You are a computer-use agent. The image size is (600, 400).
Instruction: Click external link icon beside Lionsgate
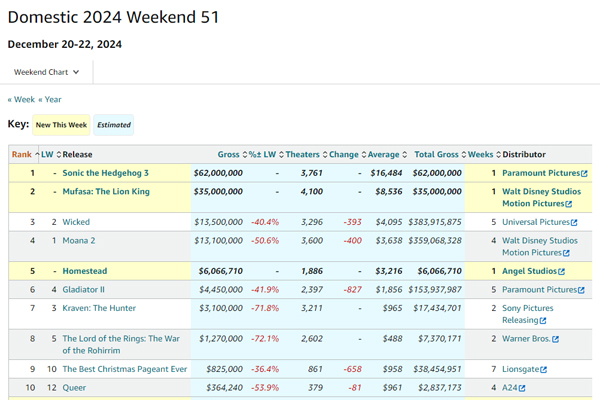tap(544, 369)
